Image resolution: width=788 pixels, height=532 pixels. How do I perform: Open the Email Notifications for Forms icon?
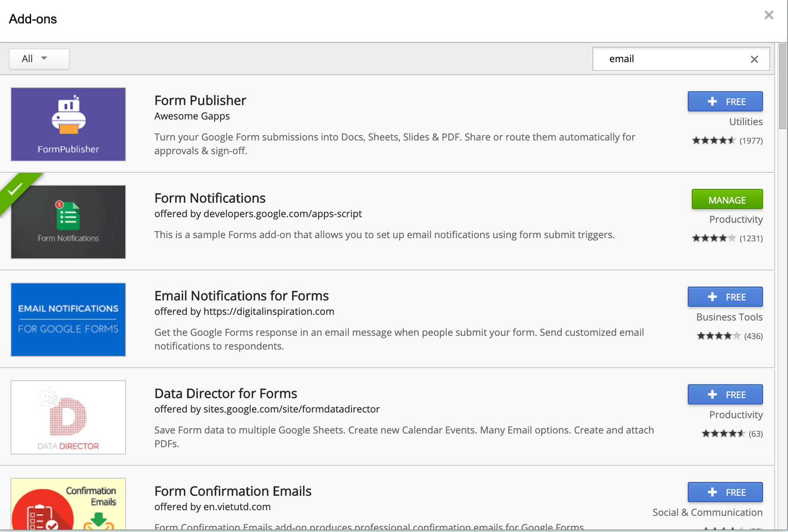pyautogui.click(x=68, y=319)
